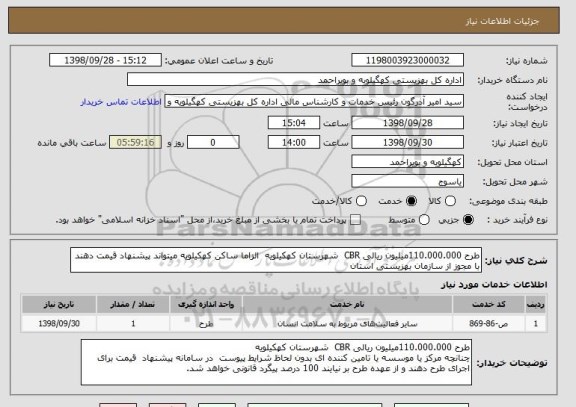
Task: Click service code cell ص-86-869
Action: click(489, 324)
